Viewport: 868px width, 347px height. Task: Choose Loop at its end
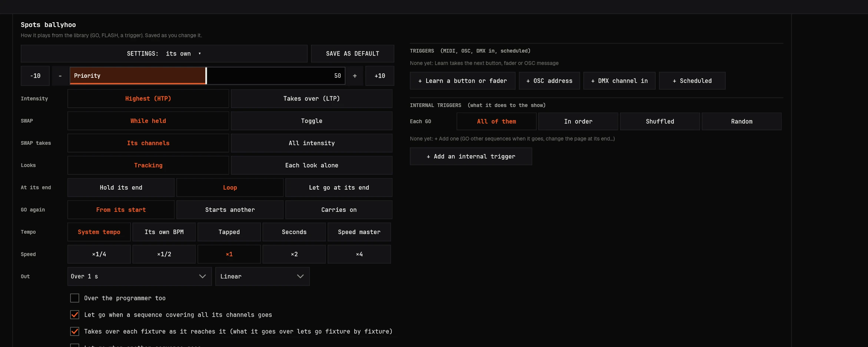tap(230, 187)
